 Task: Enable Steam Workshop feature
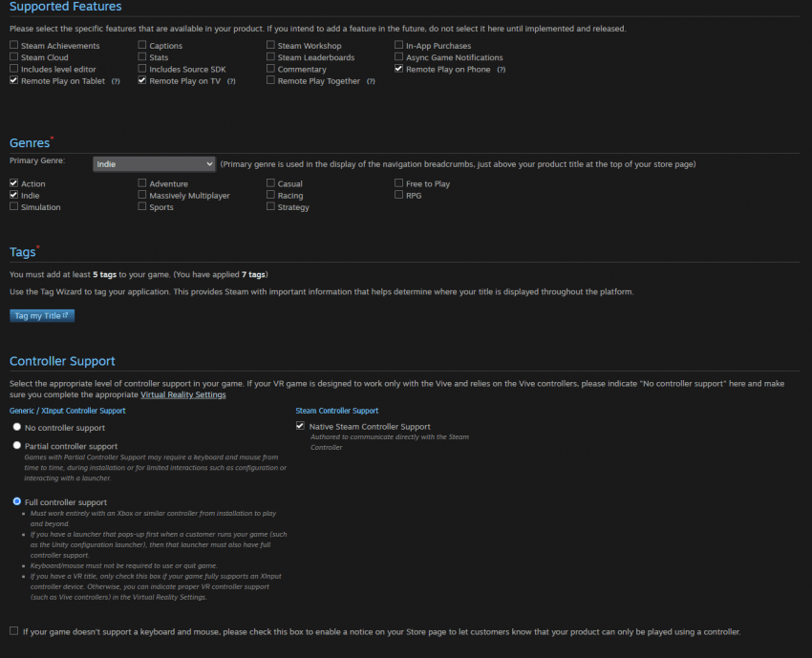point(270,45)
